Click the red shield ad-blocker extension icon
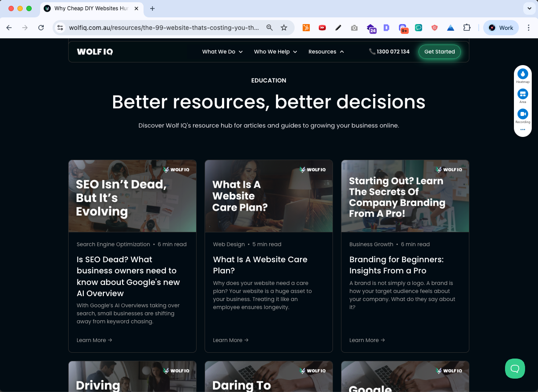The width and height of the screenshot is (538, 392). point(435,28)
